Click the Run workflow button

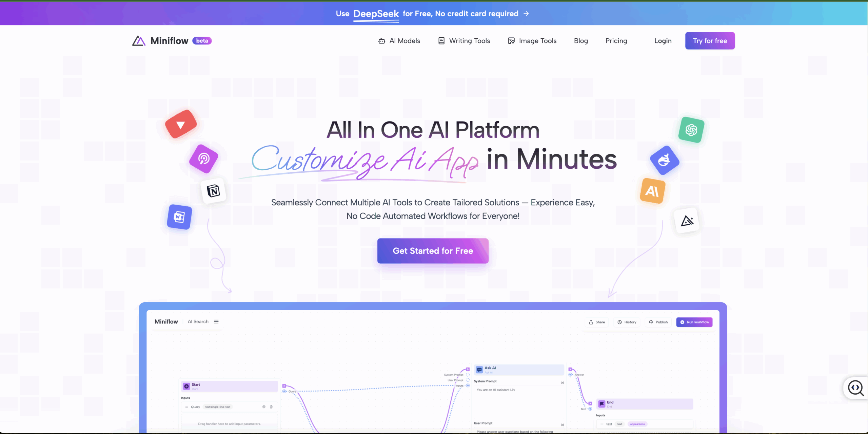point(694,322)
